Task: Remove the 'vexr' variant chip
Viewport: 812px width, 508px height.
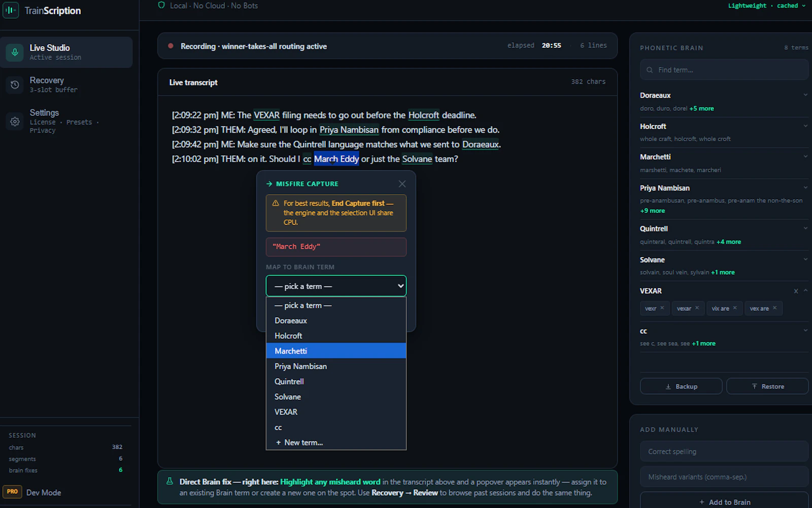Action: pos(662,308)
